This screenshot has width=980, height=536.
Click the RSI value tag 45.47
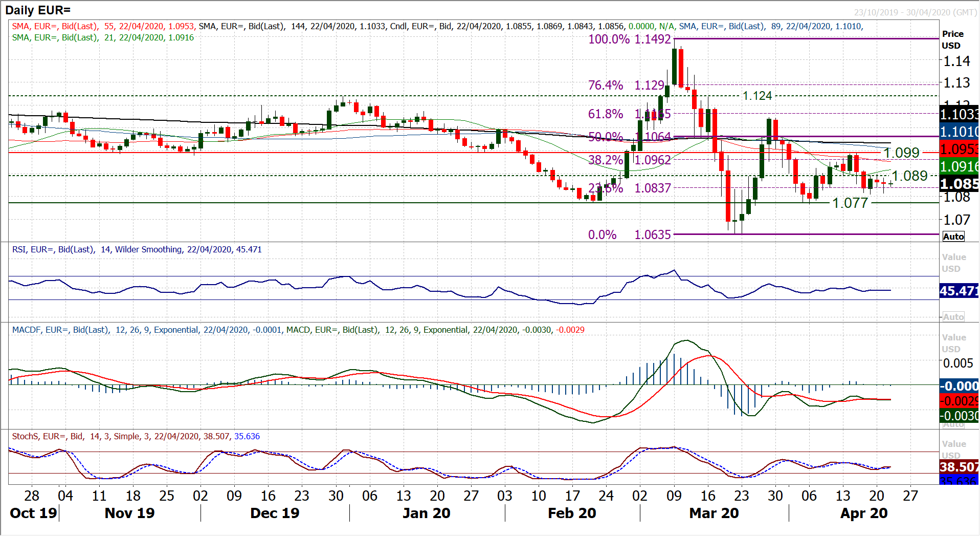pos(959,291)
